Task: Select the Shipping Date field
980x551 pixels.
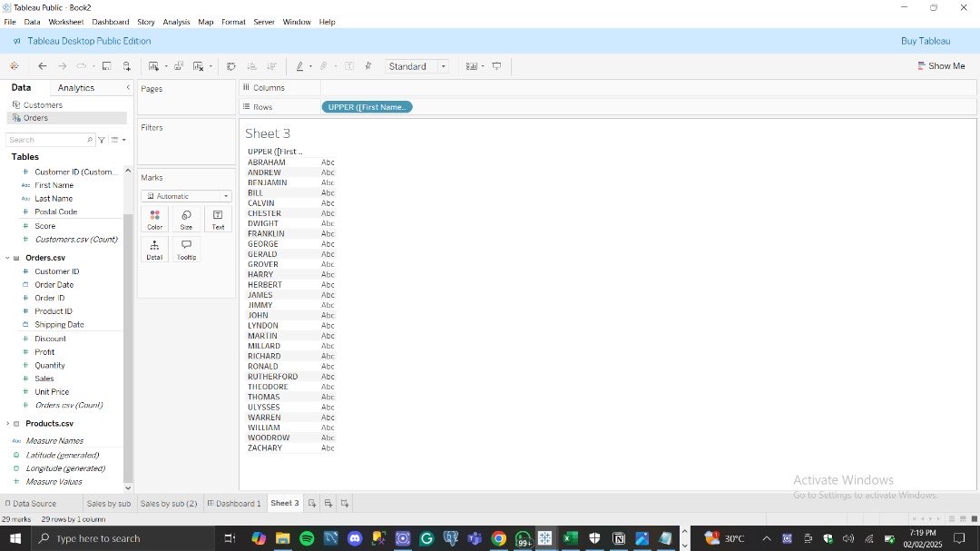Action: [59, 325]
